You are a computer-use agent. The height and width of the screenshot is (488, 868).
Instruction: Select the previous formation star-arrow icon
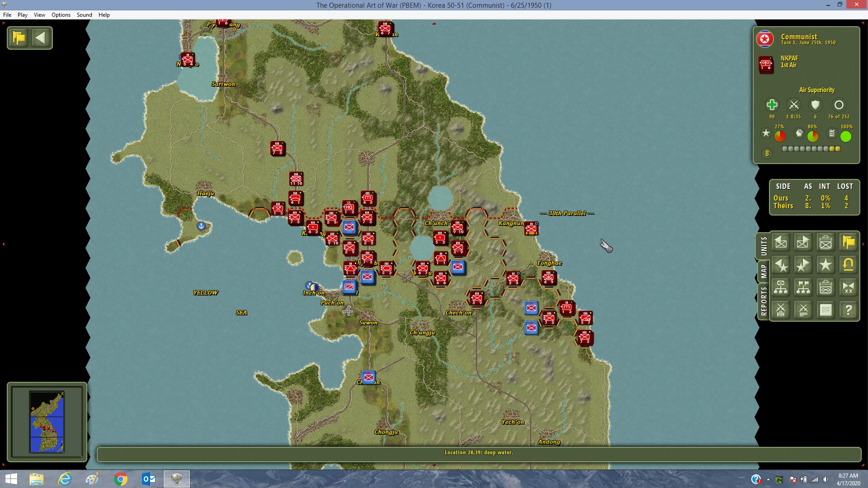point(781,265)
